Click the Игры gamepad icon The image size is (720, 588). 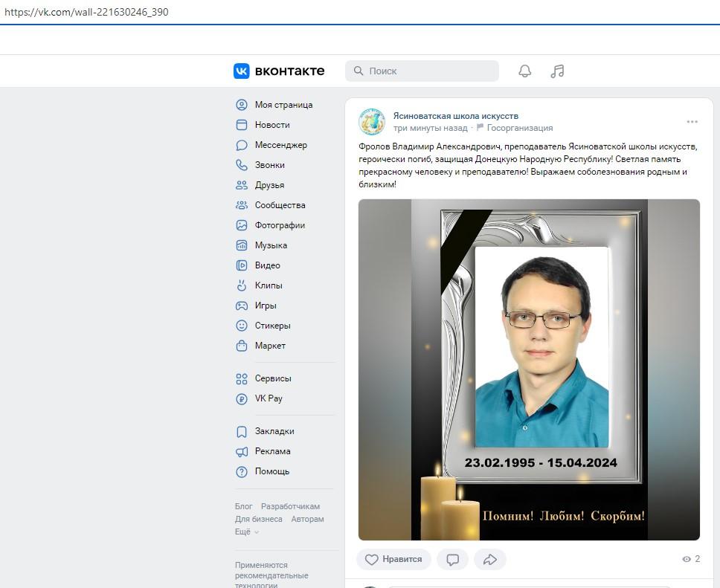tap(242, 306)
